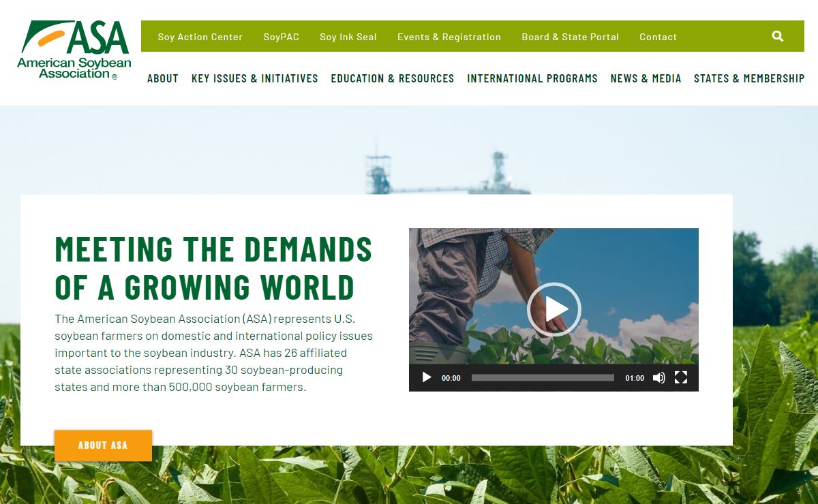Toggle fullscreen mode for the video

click(681, 377)
